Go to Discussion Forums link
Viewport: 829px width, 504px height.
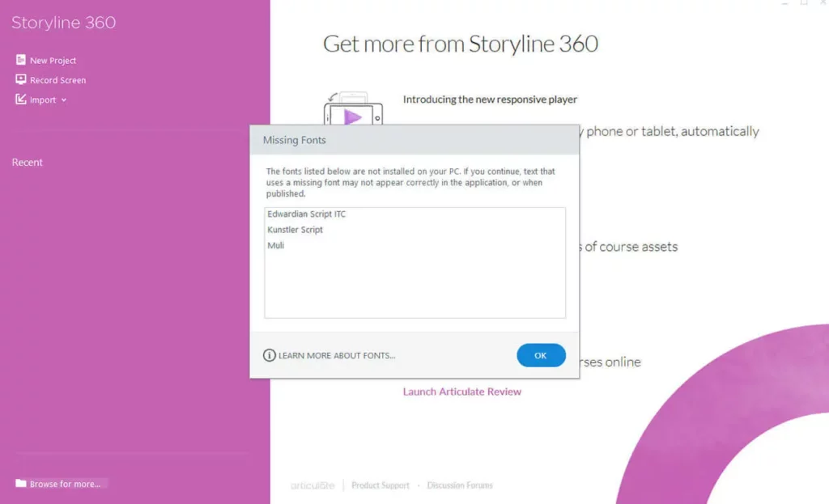(x=460, y=485)
